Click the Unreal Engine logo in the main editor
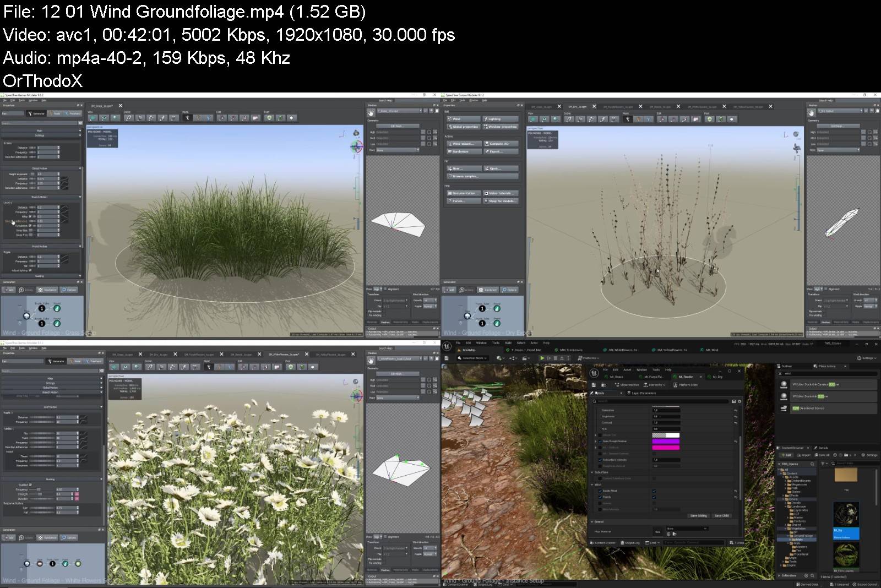Viewport: 881px width, 588px height. coord(447,345)
